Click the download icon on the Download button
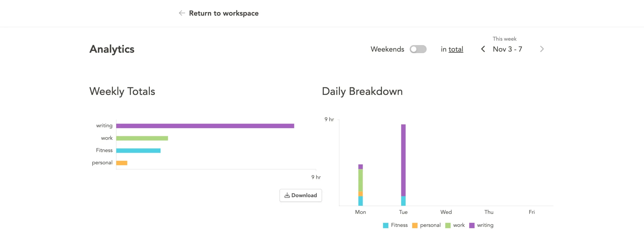The width and height of the screenshot is (644, 238). [x=287, y=195]
